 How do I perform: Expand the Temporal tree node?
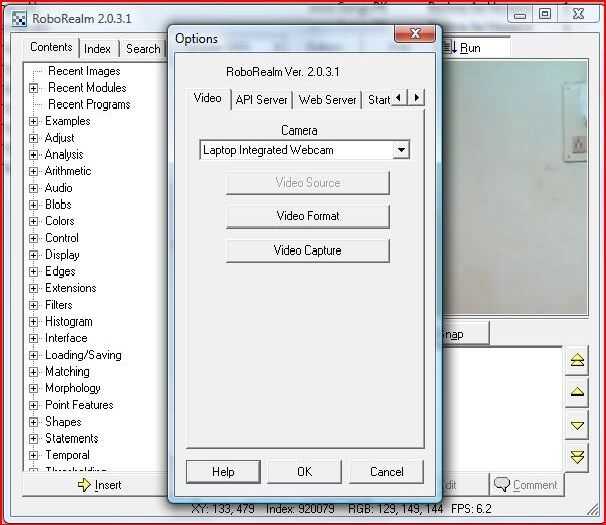[34, 455]
